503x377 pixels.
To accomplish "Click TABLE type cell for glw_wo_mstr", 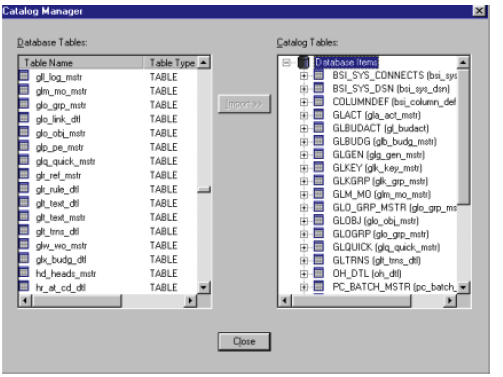I will tap(164, 245).
